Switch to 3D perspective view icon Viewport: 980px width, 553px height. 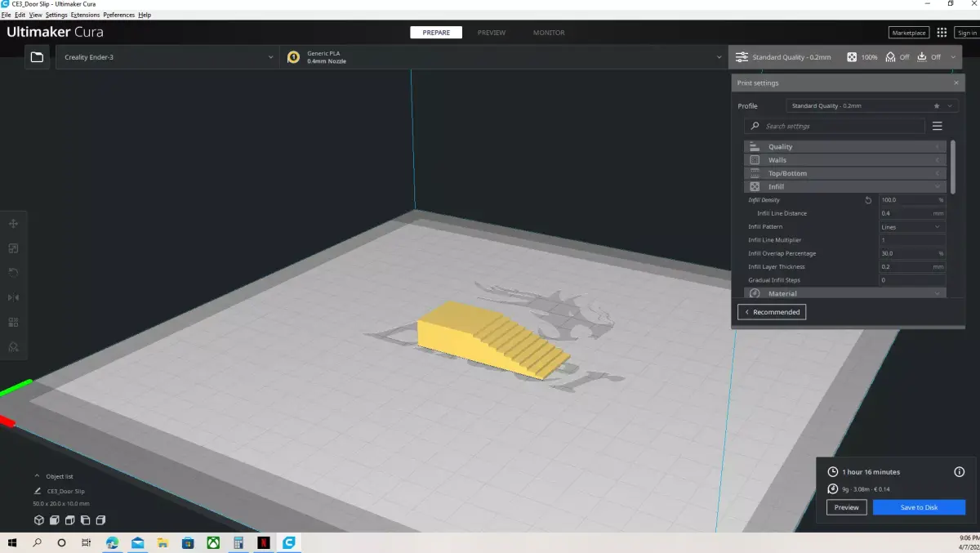coord(38,520)
